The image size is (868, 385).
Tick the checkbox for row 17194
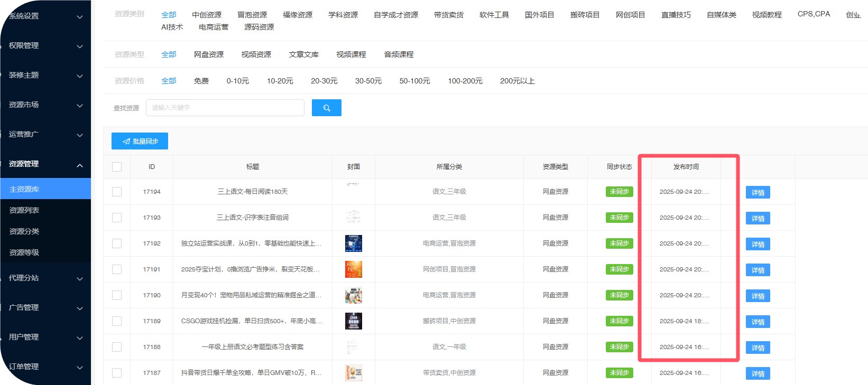117,192
